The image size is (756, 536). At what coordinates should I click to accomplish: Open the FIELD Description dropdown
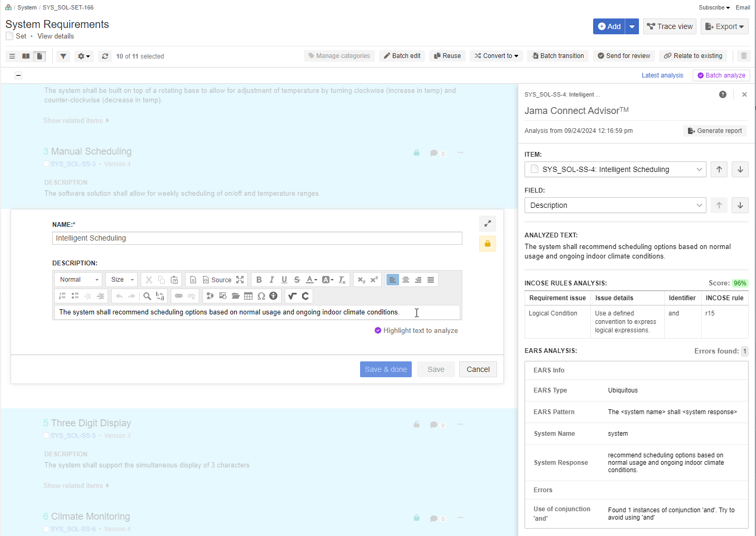coord(615,205)
